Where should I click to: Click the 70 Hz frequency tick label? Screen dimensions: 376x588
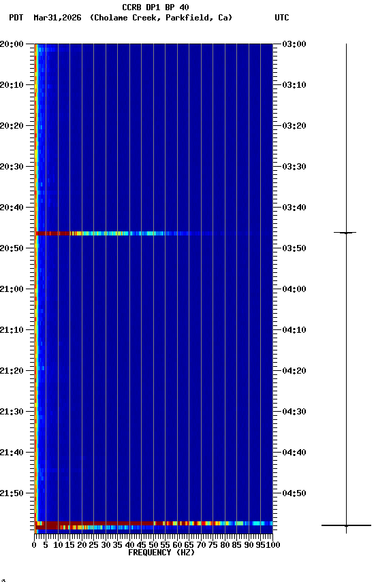(x=201, y=545)
